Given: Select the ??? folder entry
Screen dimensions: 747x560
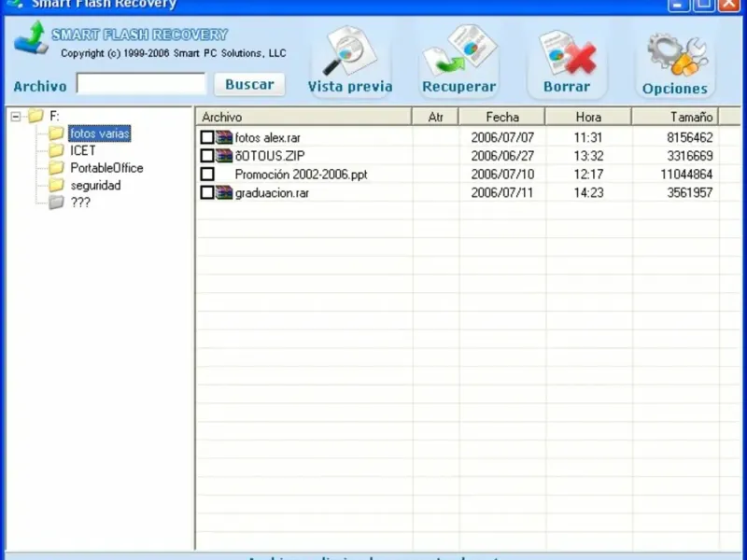Looking at the screenshot, I should tap(80, 203).
